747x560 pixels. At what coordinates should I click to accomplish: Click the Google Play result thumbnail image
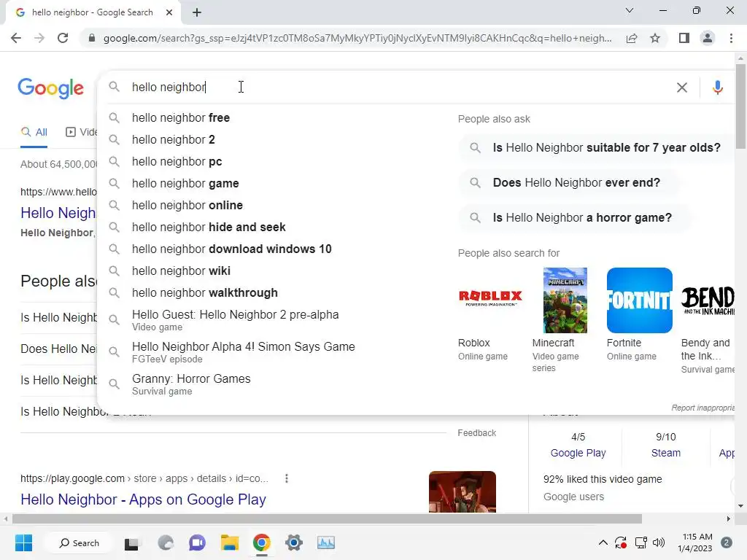tap(462, 492)
